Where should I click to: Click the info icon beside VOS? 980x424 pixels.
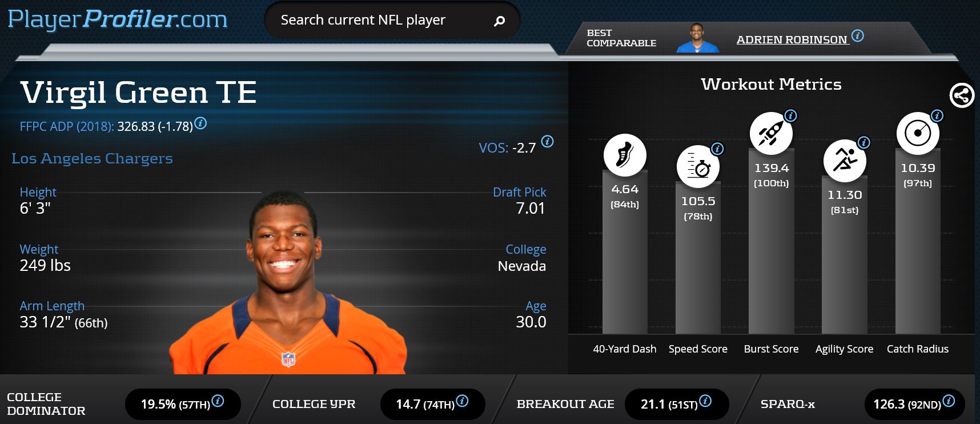(x=547, y=141)
